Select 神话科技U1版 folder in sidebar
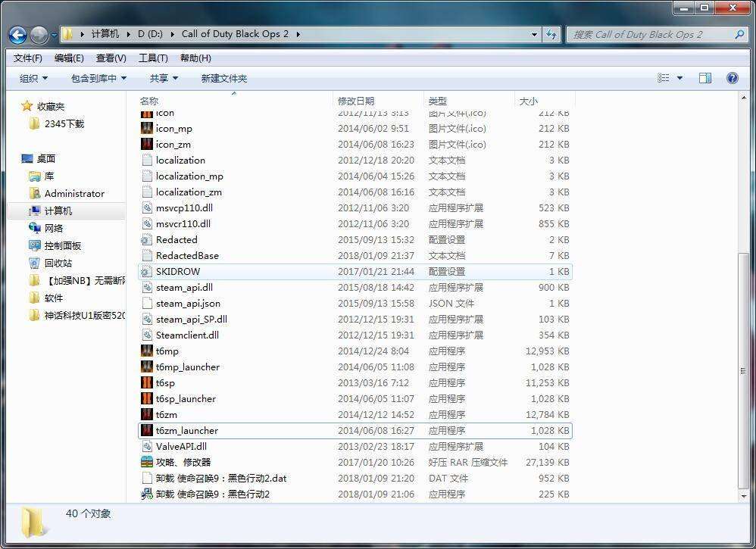 coord(84,316)
